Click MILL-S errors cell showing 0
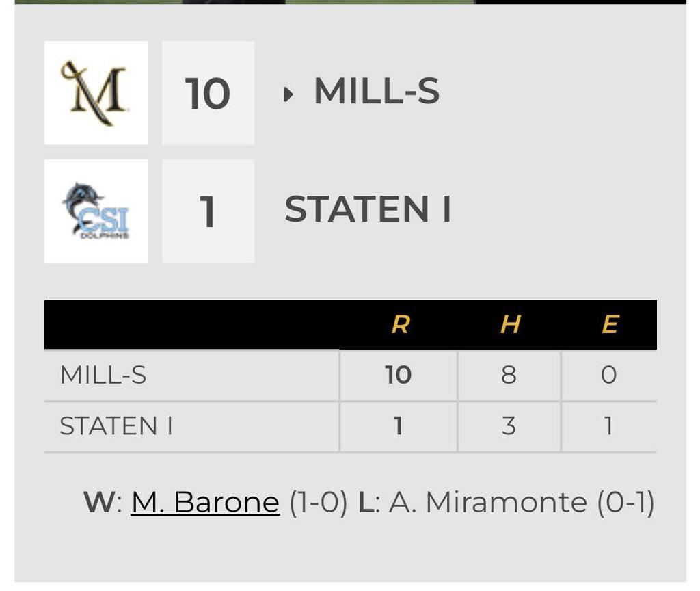 point(608,375)
